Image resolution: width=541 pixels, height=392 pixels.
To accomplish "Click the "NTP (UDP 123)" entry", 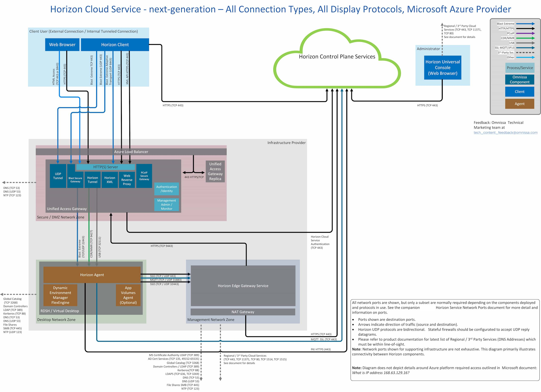I will pos(12,332).
